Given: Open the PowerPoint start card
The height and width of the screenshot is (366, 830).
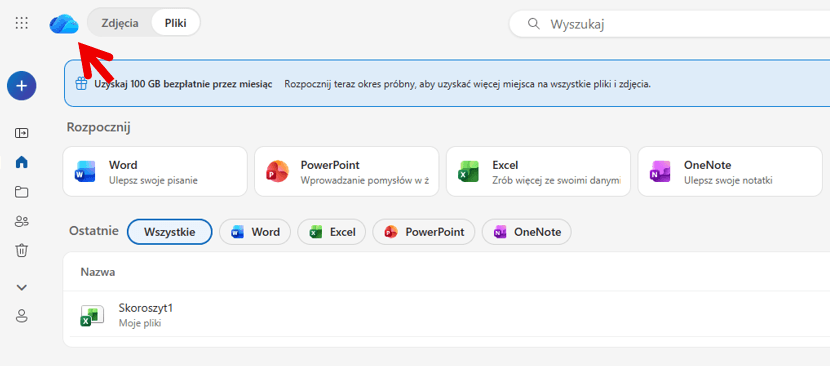Looking at the screenshot, I should click(x=347, y=172).
